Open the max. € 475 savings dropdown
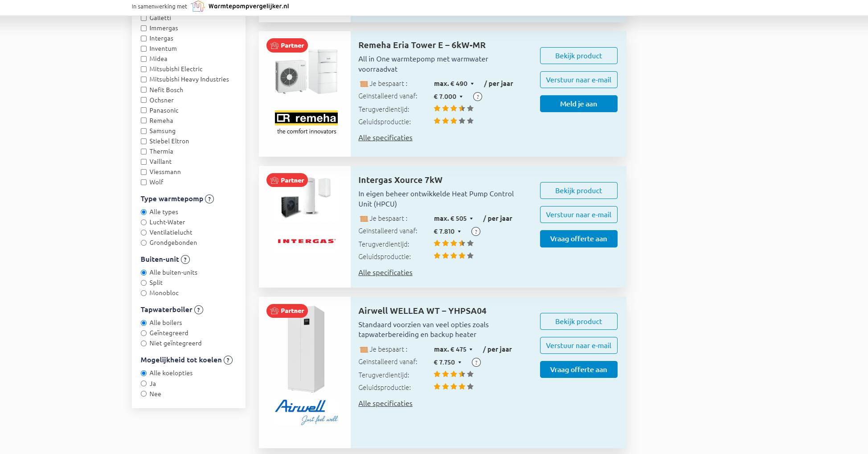The width and height of the screenshot is (868, 454). click(471, 349)
